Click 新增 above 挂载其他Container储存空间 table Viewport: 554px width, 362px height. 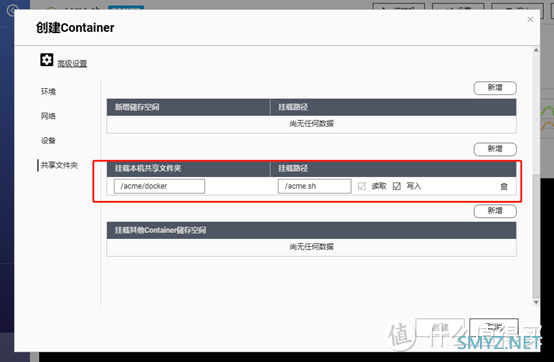[495, 211]
